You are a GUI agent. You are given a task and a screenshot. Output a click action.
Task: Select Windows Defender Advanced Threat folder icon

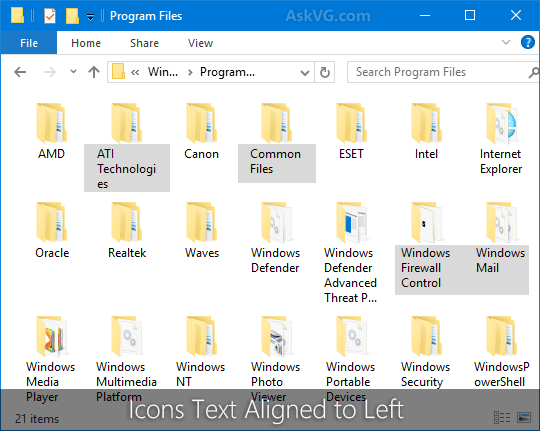[352, 222]
